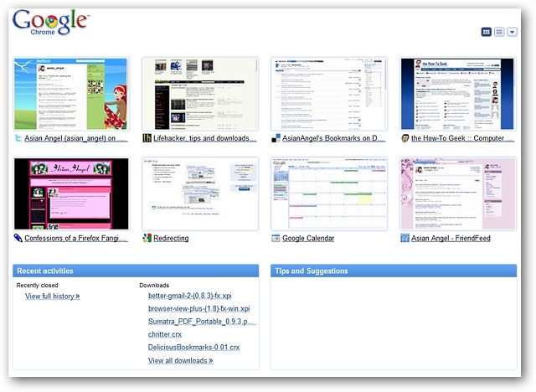Screen dimensions: 536x392
Task: Click the Google Chrome logo
Action: [51, 23]
